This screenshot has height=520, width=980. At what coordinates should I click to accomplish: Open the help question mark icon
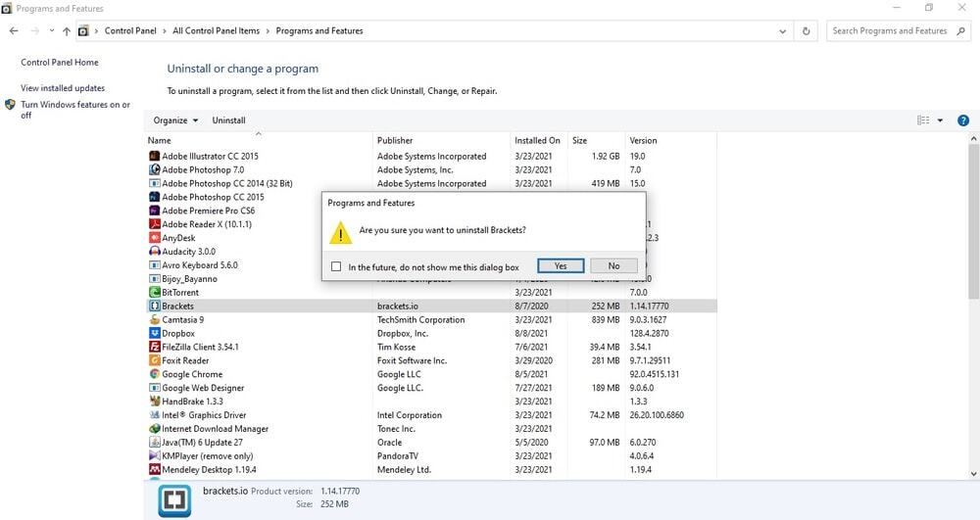tap(963, 120)
